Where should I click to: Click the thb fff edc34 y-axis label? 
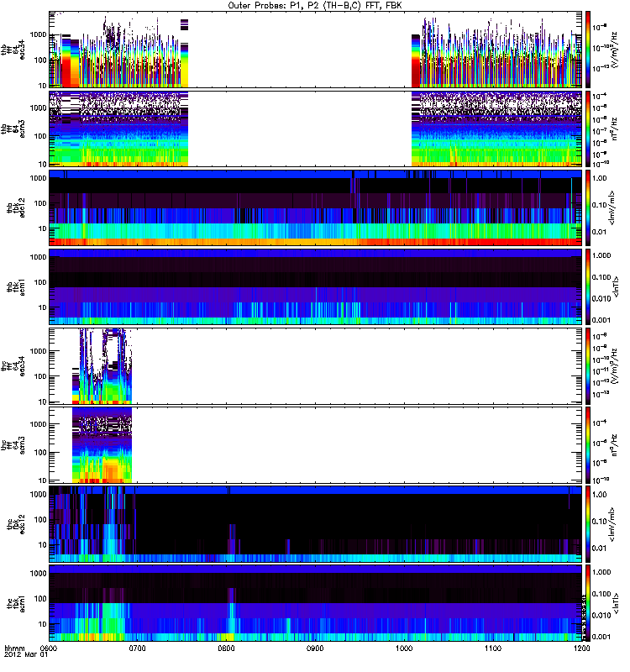pos(17,48)
